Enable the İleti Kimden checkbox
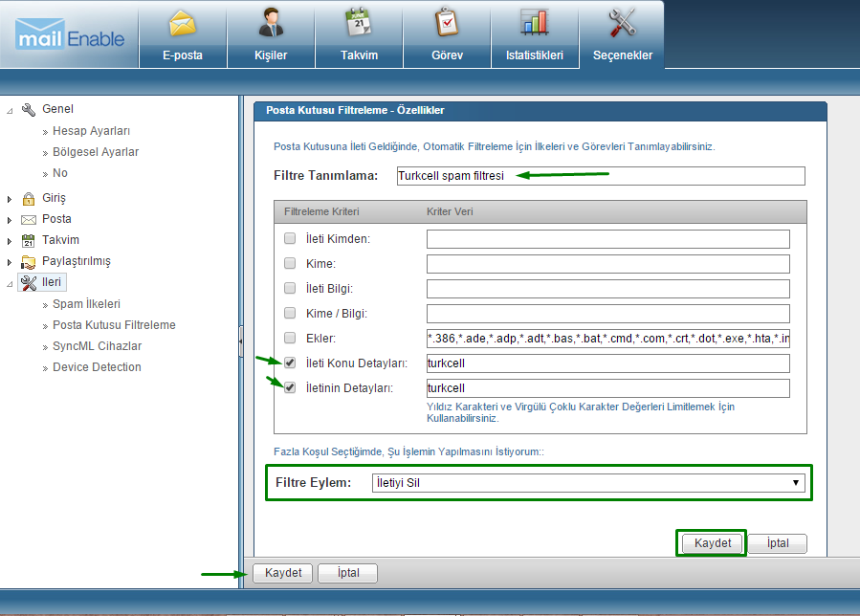Viewport: 860px width, 616px height. point(290,238)
